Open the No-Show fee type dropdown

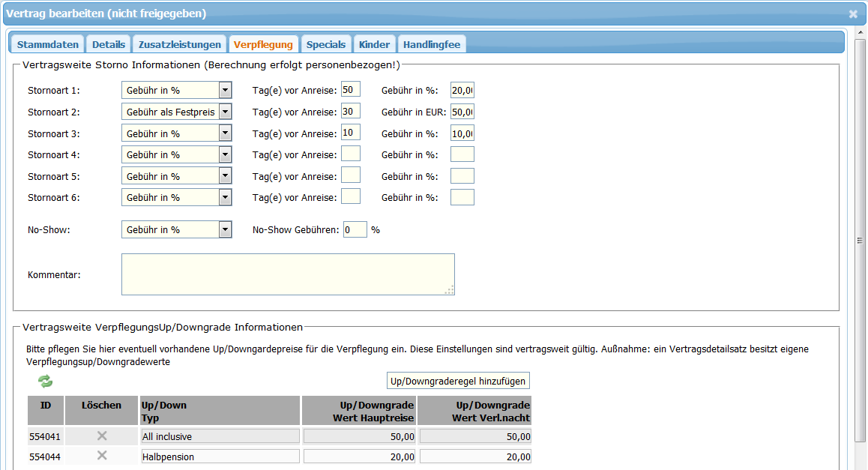225,230
